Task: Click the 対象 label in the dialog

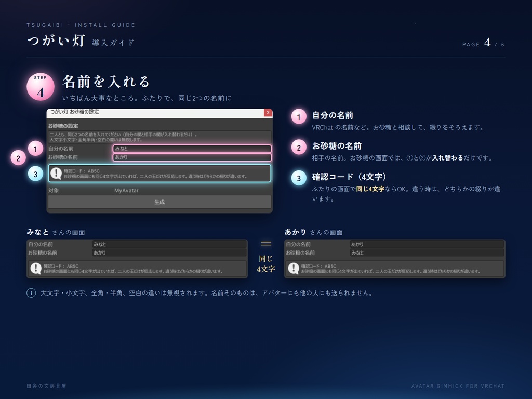Action: pyautogui.click(x=54, y=190)
